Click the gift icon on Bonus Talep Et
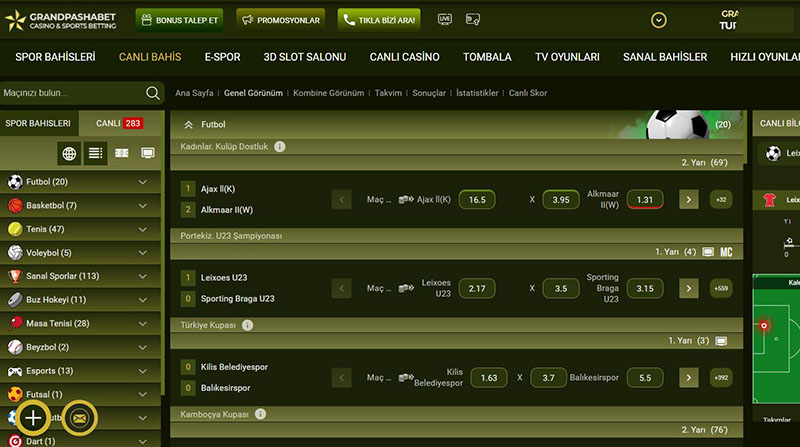The image size is (800, 447). (x=148, y=19)
